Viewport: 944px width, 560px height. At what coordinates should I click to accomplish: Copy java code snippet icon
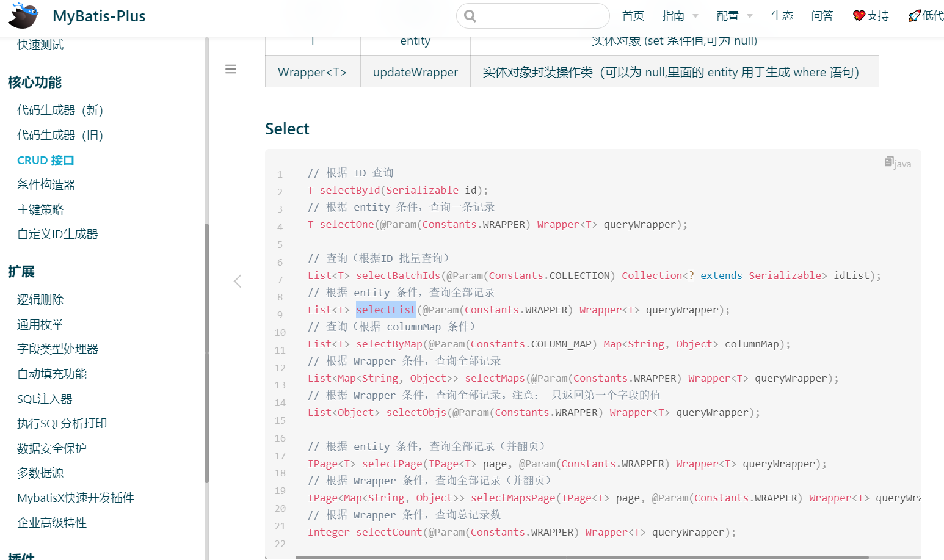pyautogui.click(x=889, y=162)
